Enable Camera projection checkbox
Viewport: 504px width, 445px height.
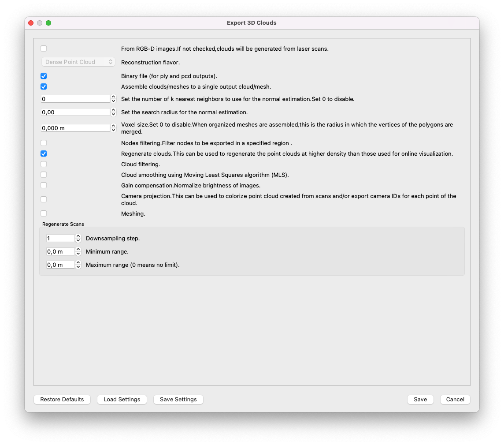[x=44, y=199]
